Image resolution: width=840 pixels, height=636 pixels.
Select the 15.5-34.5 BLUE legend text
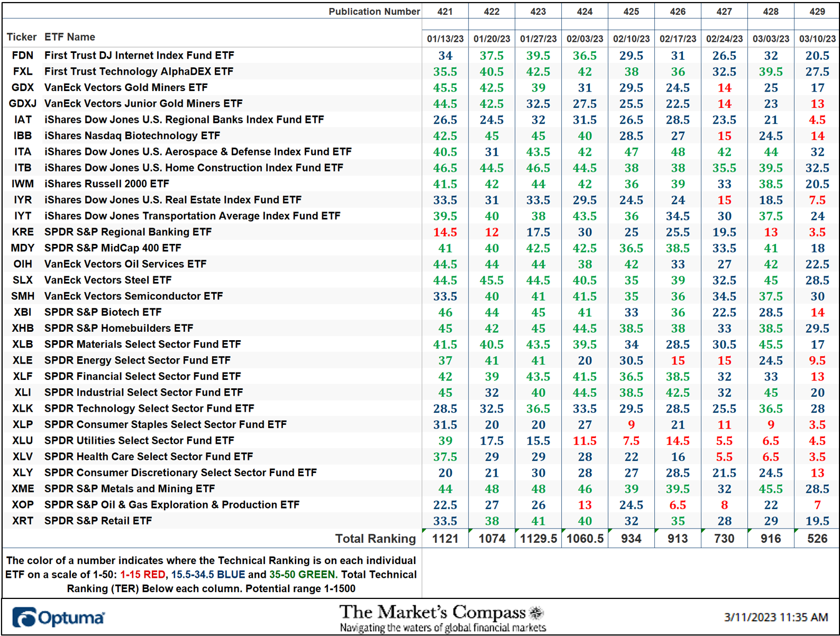[x=208, y=575]
